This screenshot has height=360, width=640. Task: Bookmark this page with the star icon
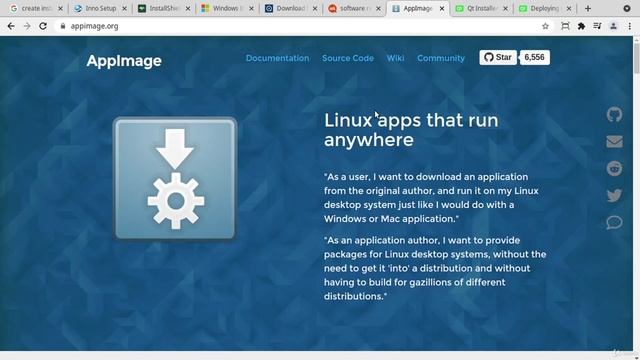pyautogui.click(x=545, y=26)
